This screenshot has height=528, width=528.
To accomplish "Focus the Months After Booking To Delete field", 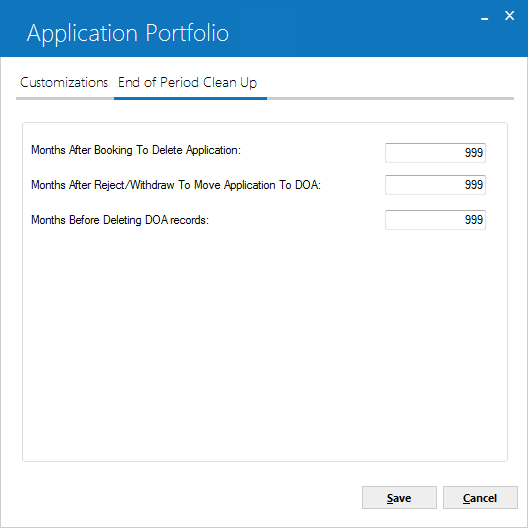I will pyautogui.click(x=435, y=153).
